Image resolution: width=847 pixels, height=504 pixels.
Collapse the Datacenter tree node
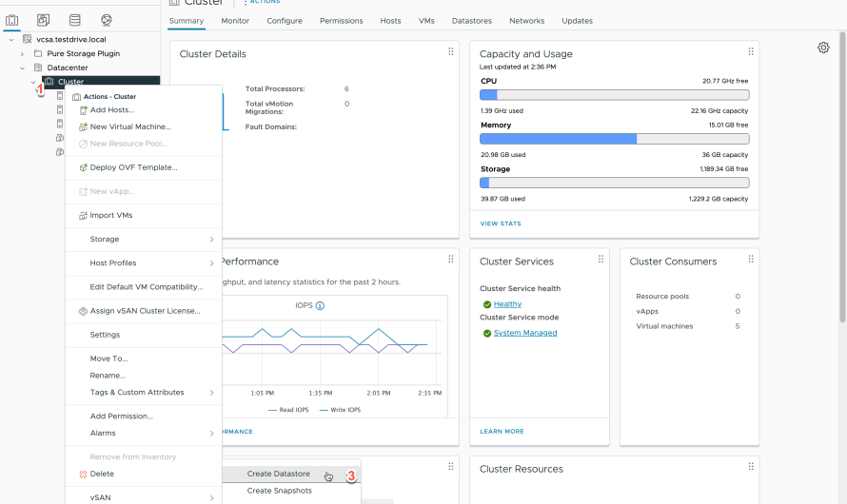coord(22,68)
